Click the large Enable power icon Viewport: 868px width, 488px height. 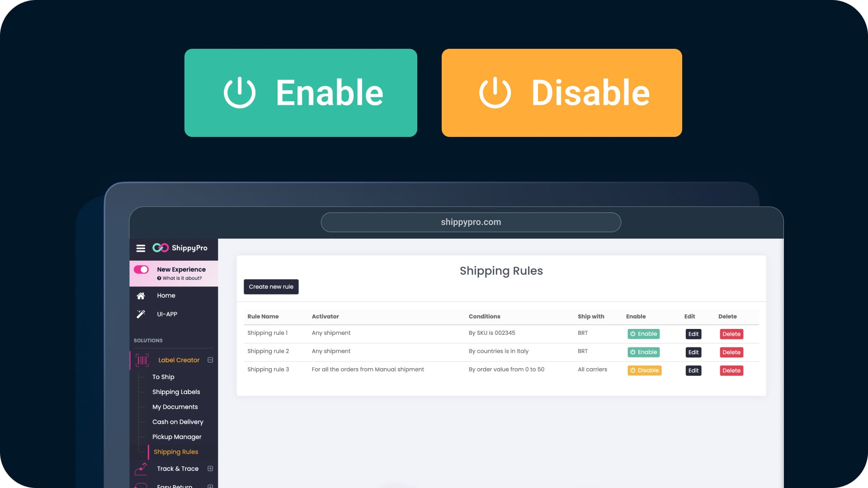pos(240,93)
